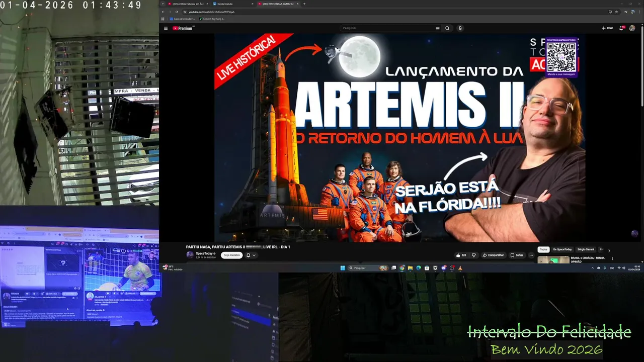Click the Compartilhar share button
Image resolution: width=644 pixels, height=362 pixels.
(x=493, y=255)
